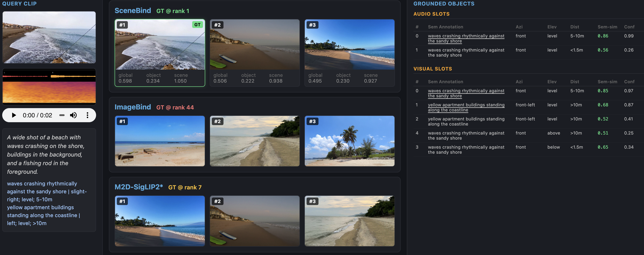Open SceneBind rank #3 result thumbnail

click(x=350, y=44)
